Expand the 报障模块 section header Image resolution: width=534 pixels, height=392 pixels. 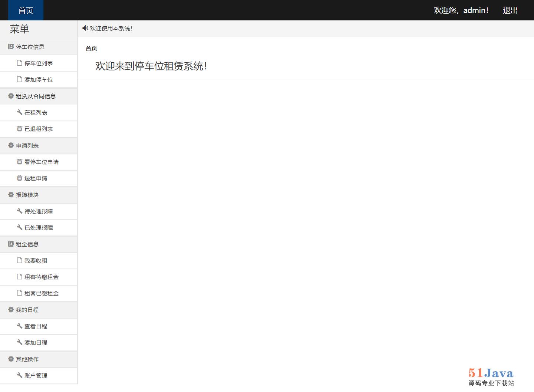[x=27, y=195]
